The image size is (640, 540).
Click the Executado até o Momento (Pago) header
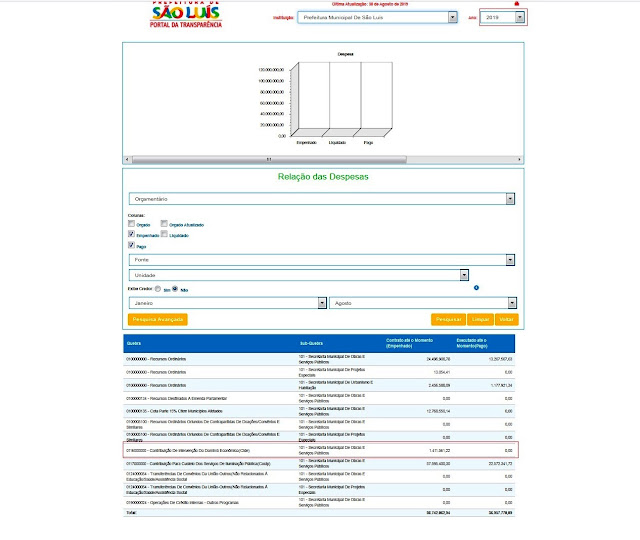point(472,343)
